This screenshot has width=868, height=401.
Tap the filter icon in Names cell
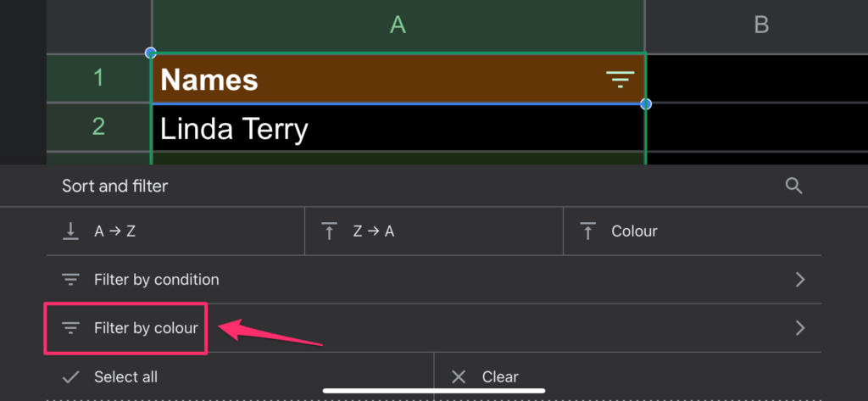pos(620,80)
